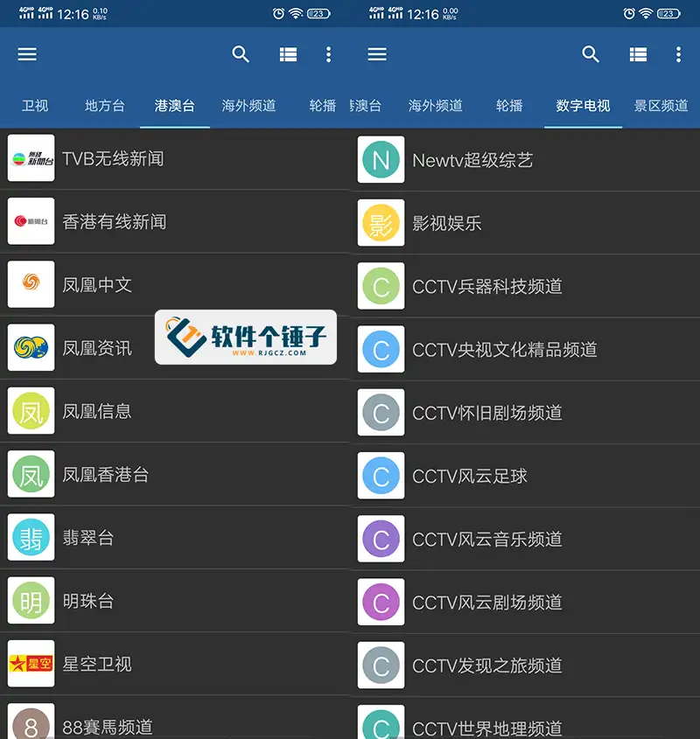The height and width of the screenshot is (739, 700).
Task: Tap the 凤凰信息 yellow-green avatar
Action: pos(31,410)
